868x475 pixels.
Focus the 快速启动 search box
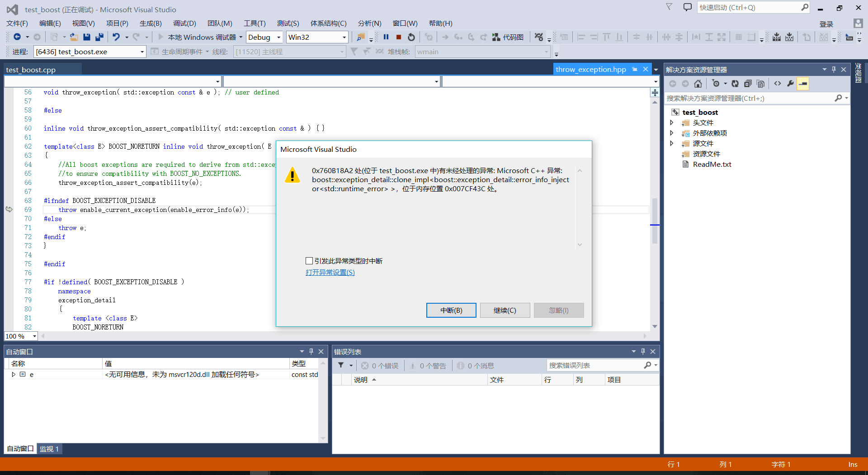(750, 7)
